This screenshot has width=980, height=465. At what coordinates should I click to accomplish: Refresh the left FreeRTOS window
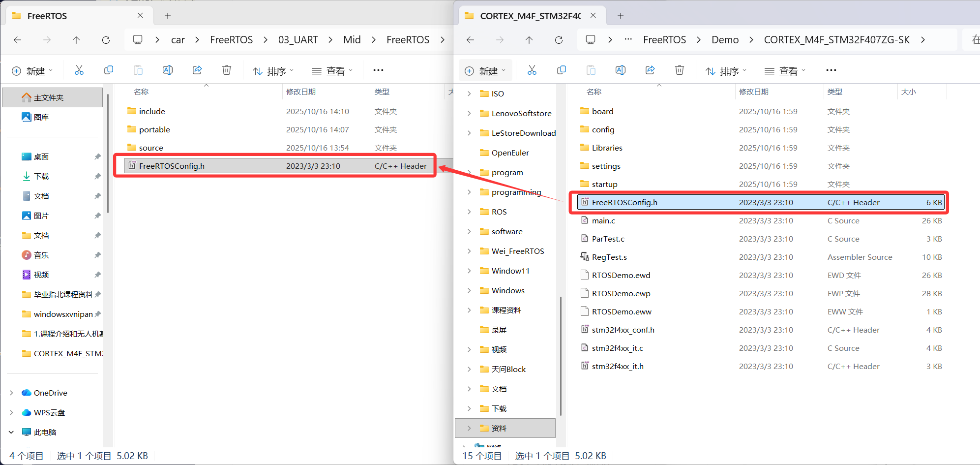tap(106, 40)
